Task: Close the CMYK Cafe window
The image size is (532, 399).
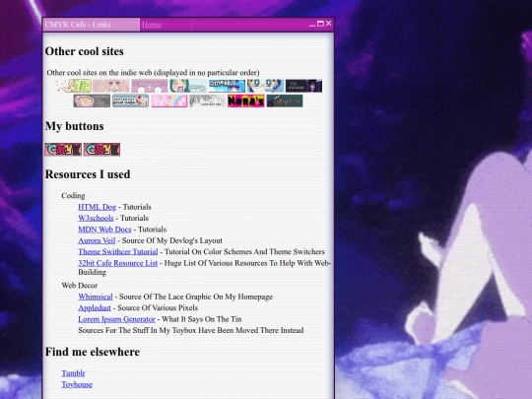Action: [328, 23]
